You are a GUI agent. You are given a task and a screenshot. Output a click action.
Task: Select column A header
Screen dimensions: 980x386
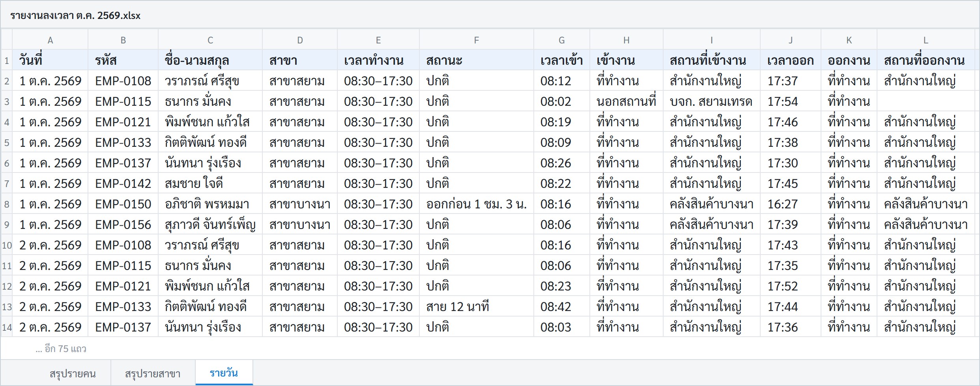tap(50, 40)
